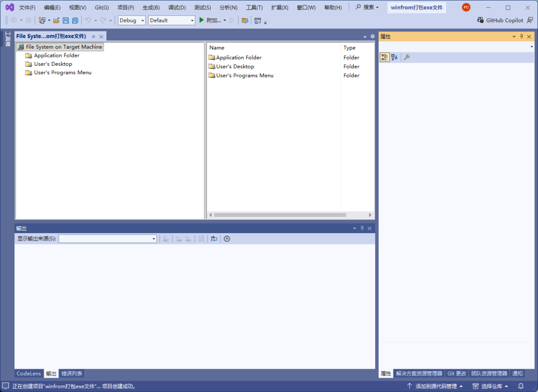Click the navigate forward icon
Screen dimensions: 538x392
(x=28, y=20)
